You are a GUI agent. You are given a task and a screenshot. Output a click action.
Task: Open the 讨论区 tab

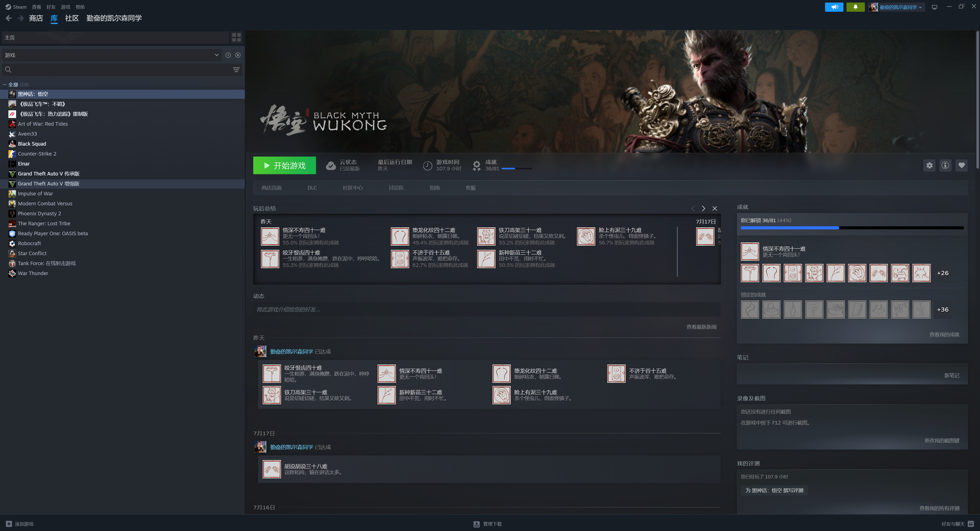[x=396, y=188]
